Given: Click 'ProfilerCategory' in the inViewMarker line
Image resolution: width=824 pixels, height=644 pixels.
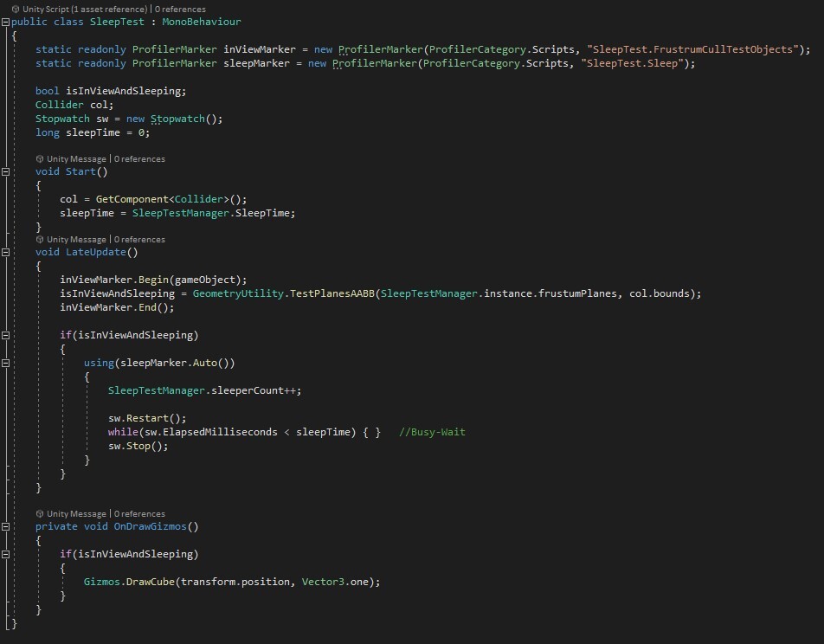Looking at the screenshot, I should (478, 49).
